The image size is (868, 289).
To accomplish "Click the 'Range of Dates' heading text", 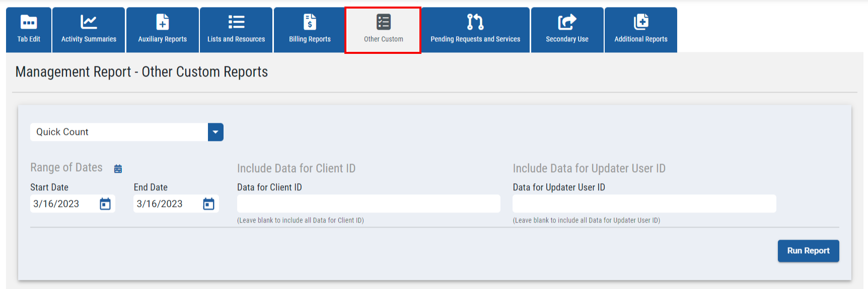I will [66, 168].
